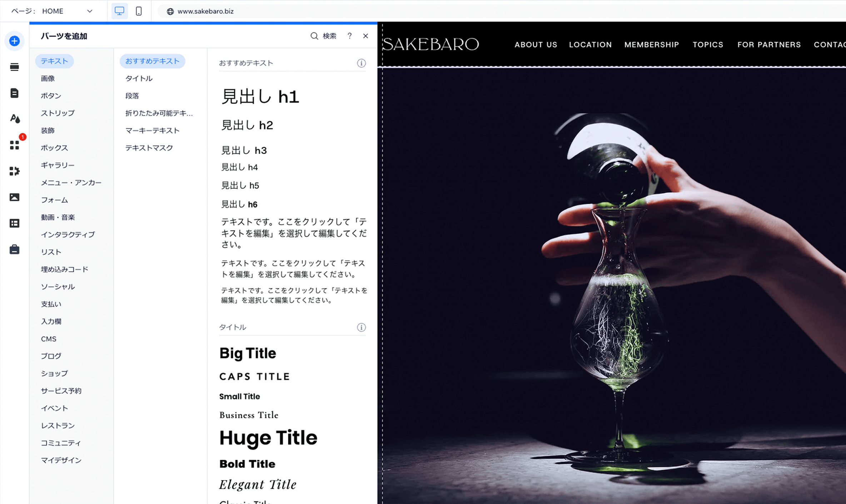Open the Site Design icon
846x504 pixels.
pyautogui.click(x=14, y=119)
